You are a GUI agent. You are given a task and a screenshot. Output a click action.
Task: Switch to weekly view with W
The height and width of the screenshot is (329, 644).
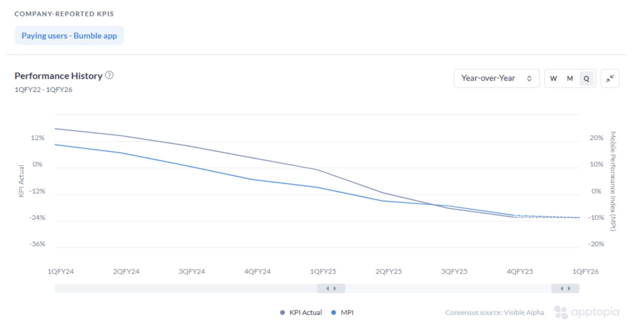(x=553, y=78)
